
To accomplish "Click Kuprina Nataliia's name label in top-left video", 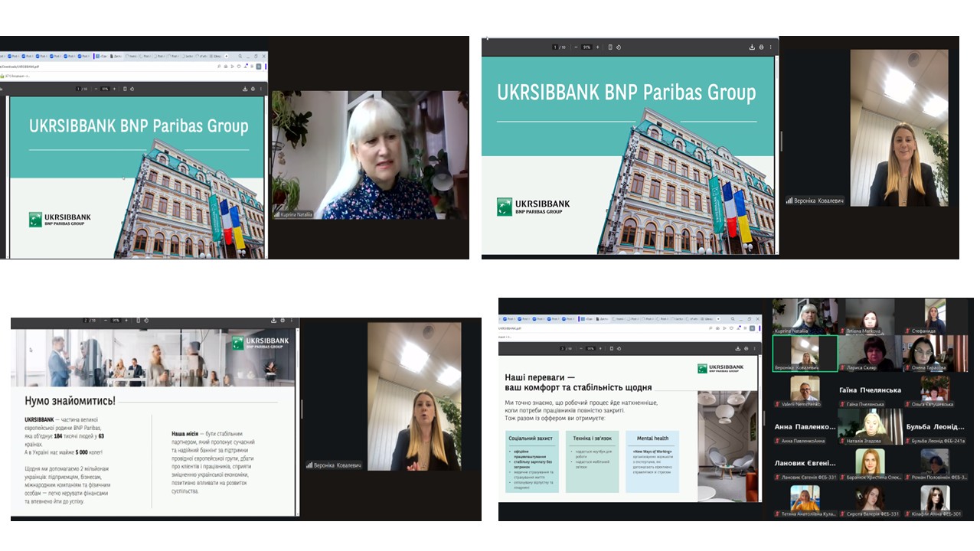I will pos(297,214).
